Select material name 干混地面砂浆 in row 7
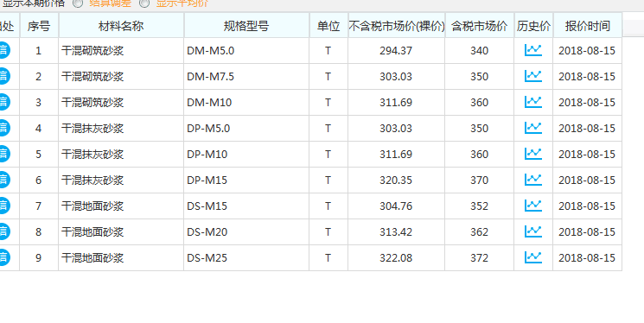Image resolution: width=644 pixels, height=323 pixels. (92, 206)
